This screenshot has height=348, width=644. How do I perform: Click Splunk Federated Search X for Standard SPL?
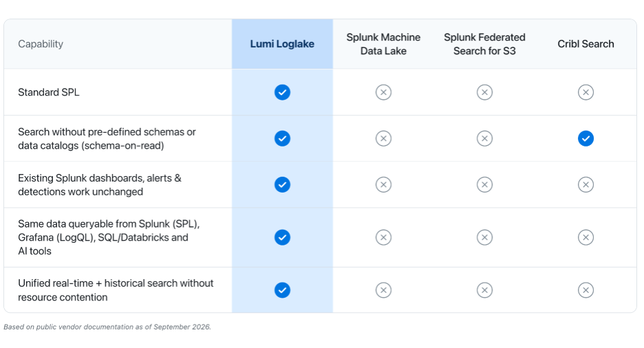pyautogui.click(x=484, y=92)
